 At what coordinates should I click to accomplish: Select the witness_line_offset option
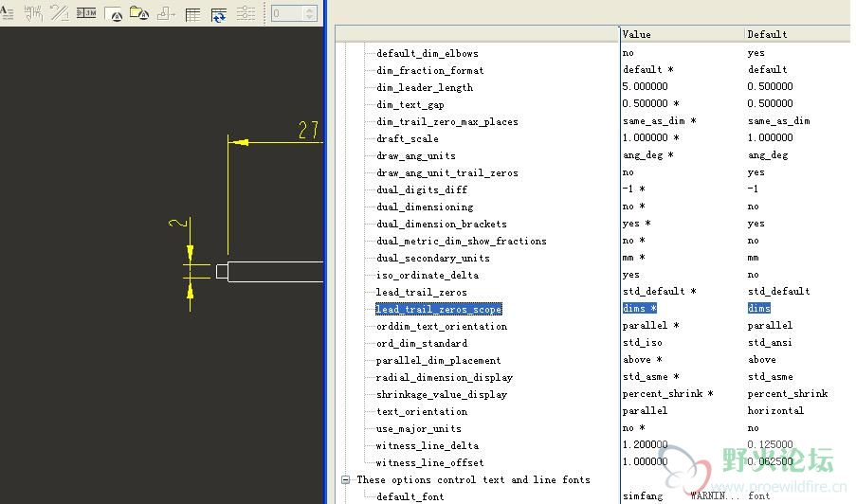pyautogui.click(x=429, y=462)
